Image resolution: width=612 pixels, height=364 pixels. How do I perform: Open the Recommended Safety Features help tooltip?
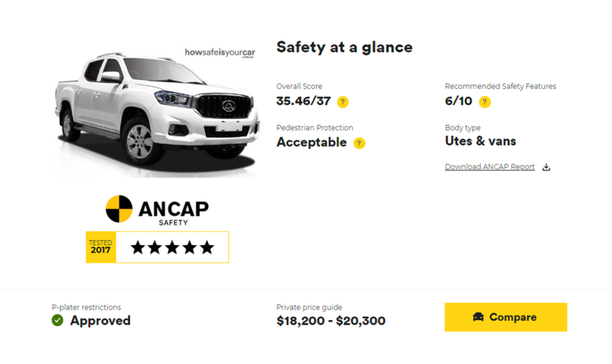(485, 102)
